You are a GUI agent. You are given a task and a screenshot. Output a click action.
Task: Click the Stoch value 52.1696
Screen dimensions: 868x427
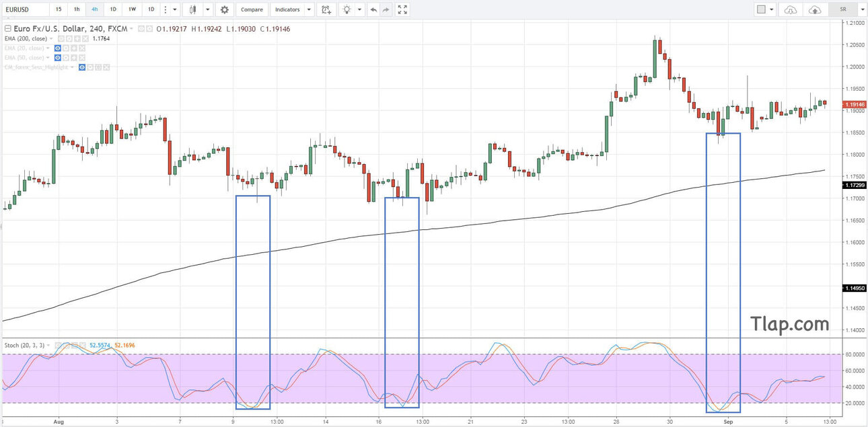pyautogui.click(x=124, y=345)
